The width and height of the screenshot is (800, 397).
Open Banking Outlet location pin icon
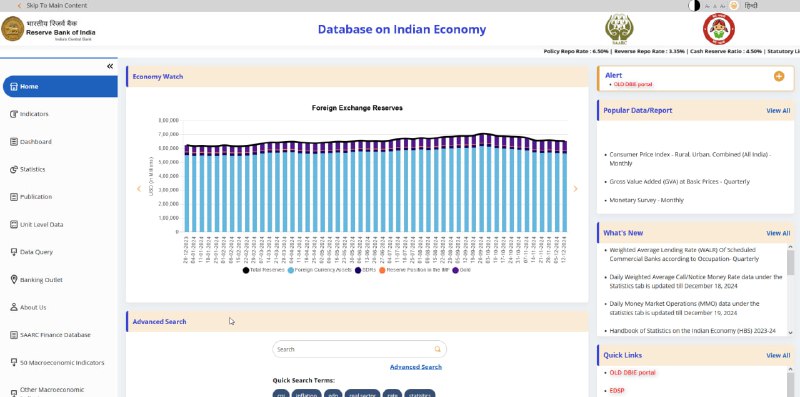tap(14, 280)
